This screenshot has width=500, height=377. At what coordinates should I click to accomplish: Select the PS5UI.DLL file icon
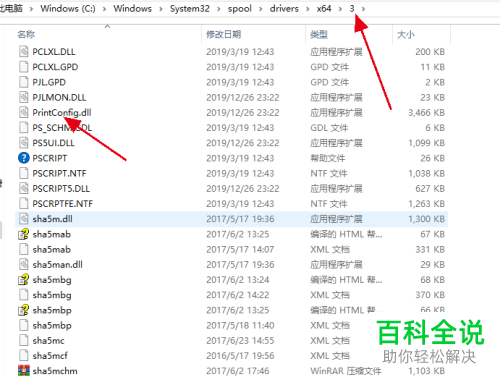[24, 143]
